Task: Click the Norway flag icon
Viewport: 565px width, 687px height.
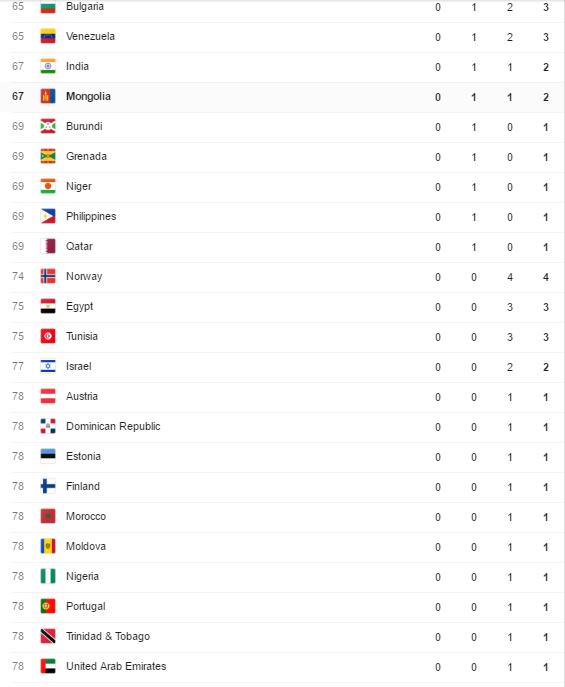Action: point(48,276)
